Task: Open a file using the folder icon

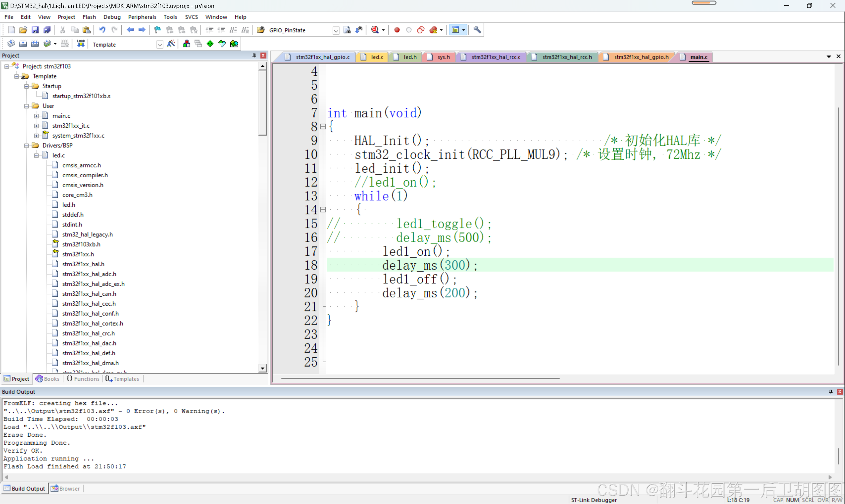Action: click(x=23, y=30)
